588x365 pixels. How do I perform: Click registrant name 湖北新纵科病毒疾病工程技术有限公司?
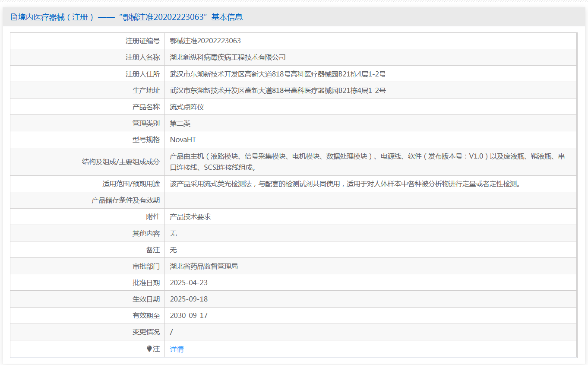228,57
